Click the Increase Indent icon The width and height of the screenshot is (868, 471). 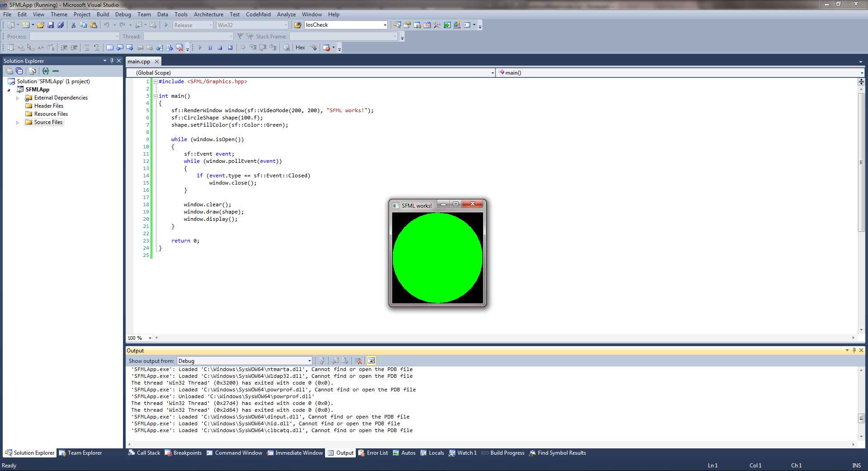[x=74, y=48]
